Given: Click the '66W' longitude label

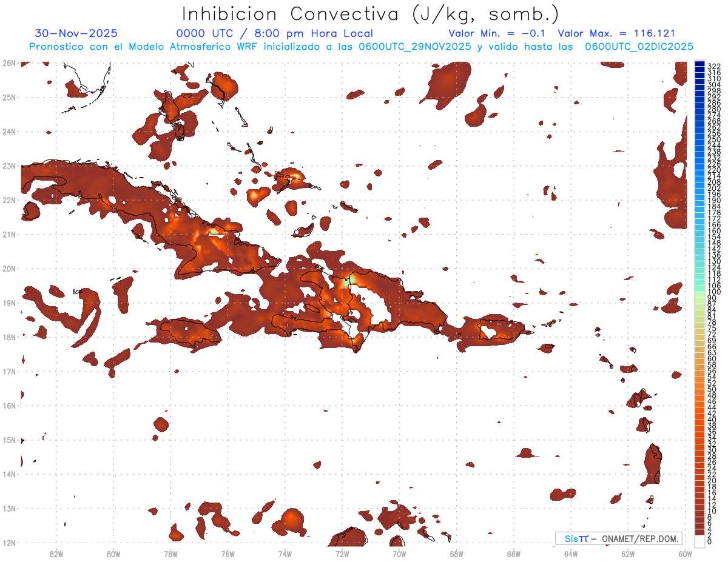Looking at the screenshot, I should [514, 554].
